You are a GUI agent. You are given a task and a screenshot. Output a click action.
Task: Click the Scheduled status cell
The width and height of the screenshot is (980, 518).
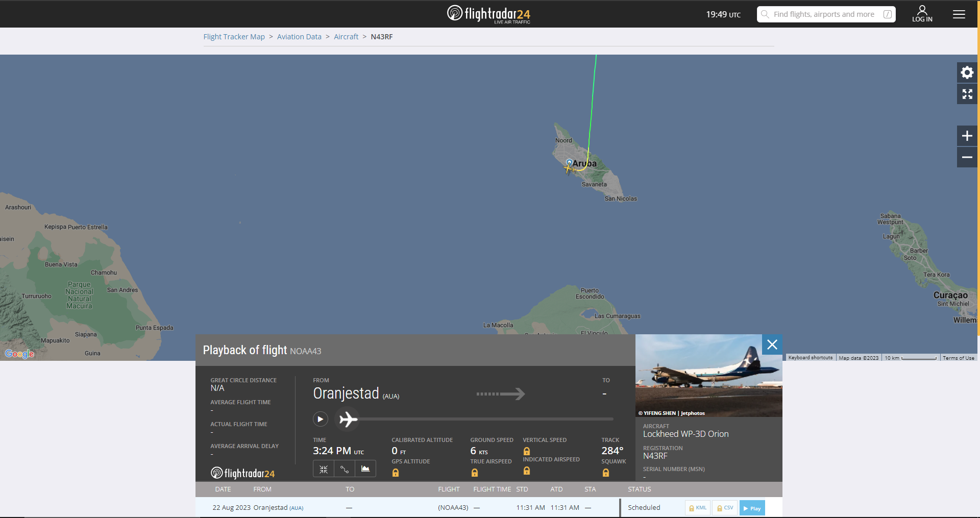pos(644,508)
